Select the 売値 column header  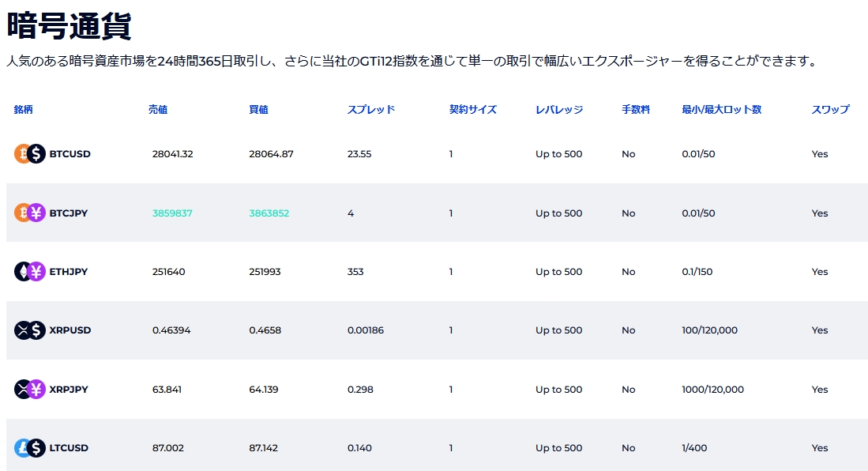(158, 110)
